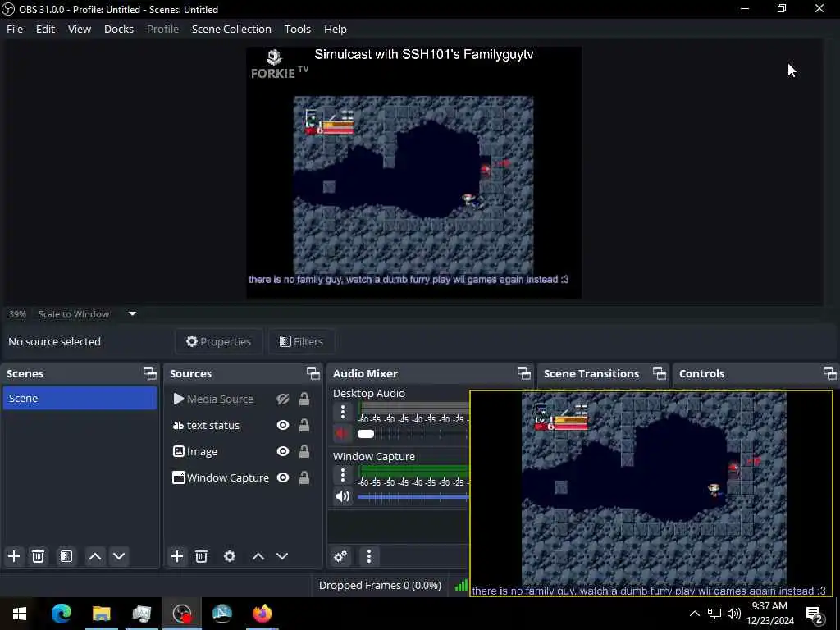Open the Edit menu
Image resolution: width=840 pixels, height=630 pixels.
click(45, 29)
